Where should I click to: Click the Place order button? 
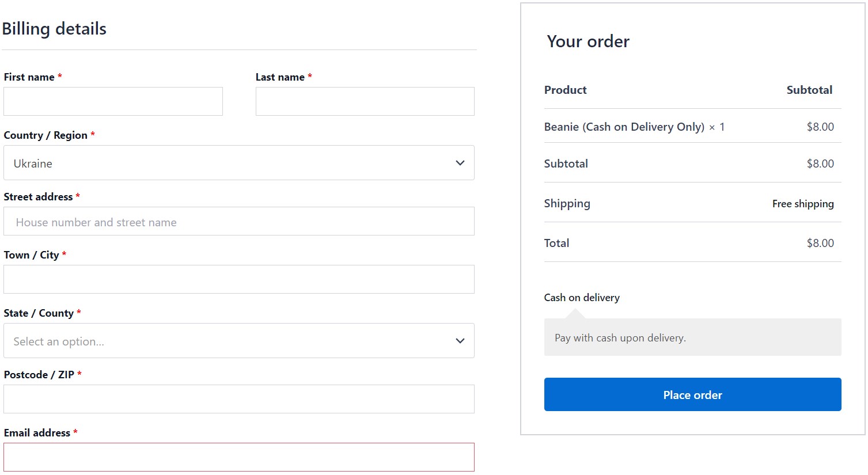pos(692,394)
